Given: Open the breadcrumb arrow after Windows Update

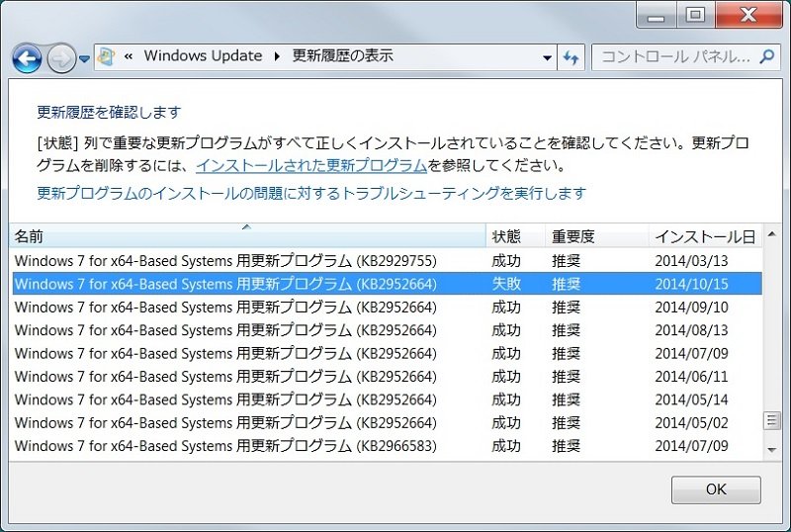Looking at the screenshot, I should coord(277,56).
